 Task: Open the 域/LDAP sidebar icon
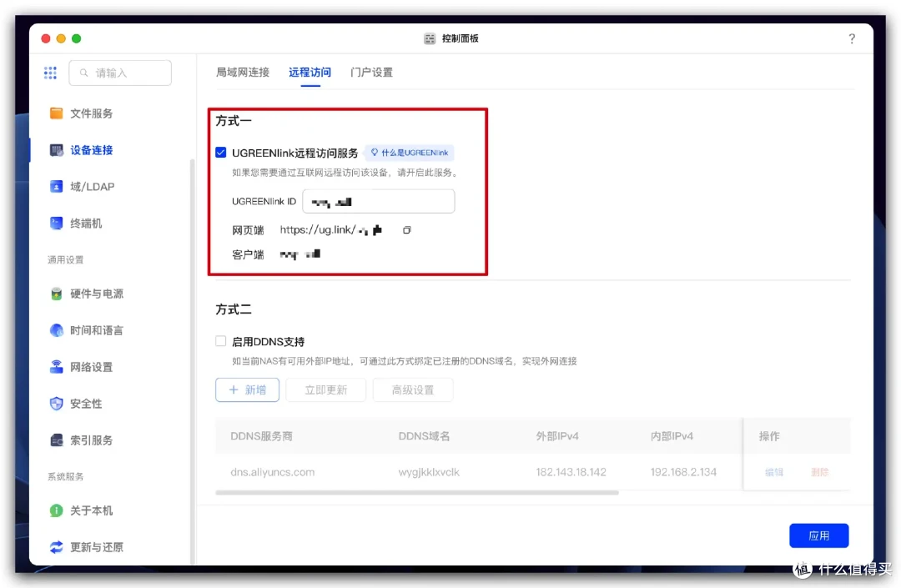point(57,187)
